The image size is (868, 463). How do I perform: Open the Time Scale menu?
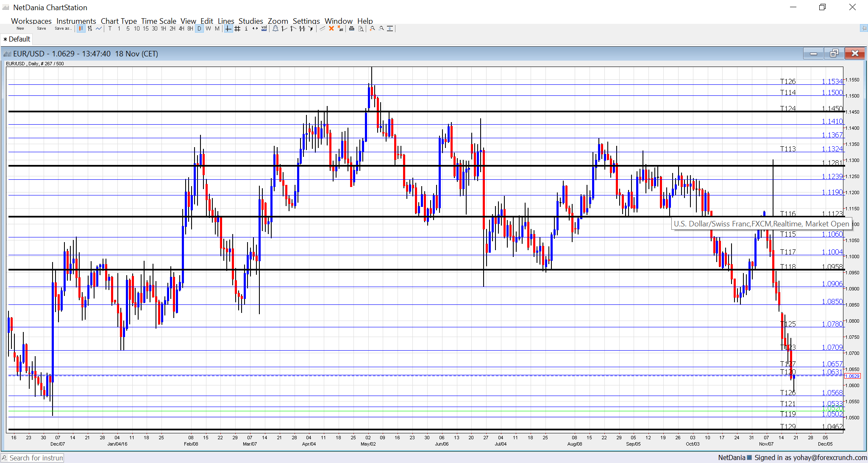click(x=159, y=21)
